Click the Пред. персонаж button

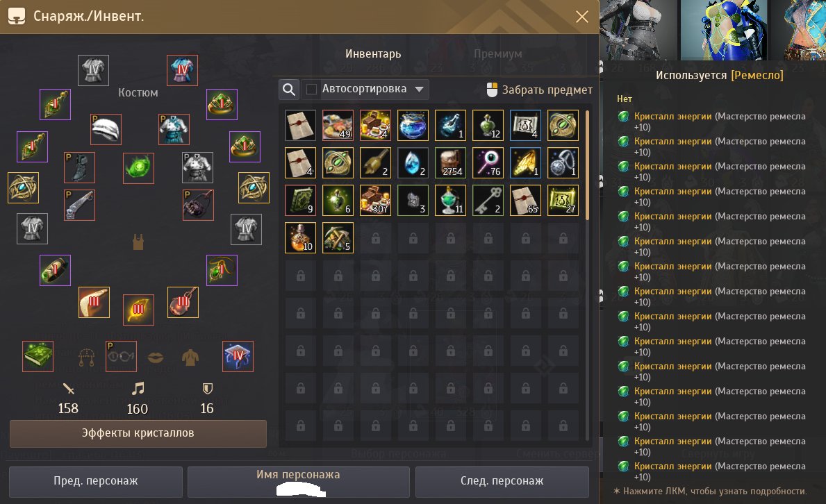click(x=96, y=481)
